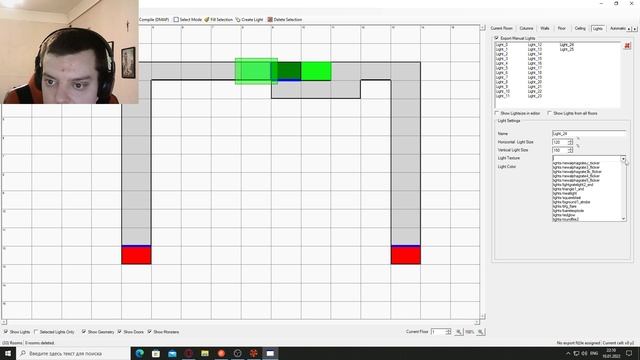Viewport: 640px width, 360px height.
Task: Choose the flameexplode texture option
Action: pos(568,211)
